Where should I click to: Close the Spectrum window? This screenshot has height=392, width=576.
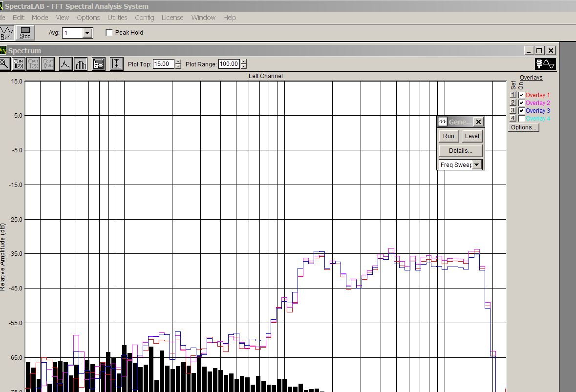click(551, 51)
